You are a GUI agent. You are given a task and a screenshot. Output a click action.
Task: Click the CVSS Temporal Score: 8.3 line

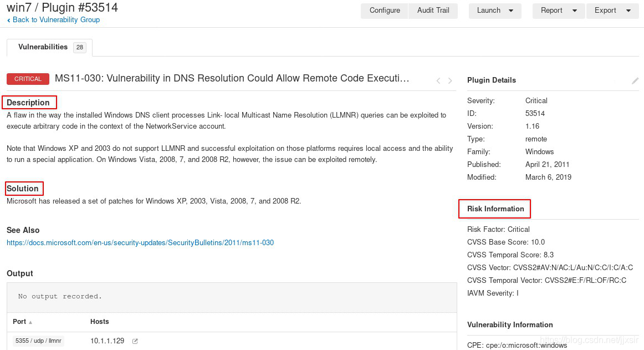[510, 255]
